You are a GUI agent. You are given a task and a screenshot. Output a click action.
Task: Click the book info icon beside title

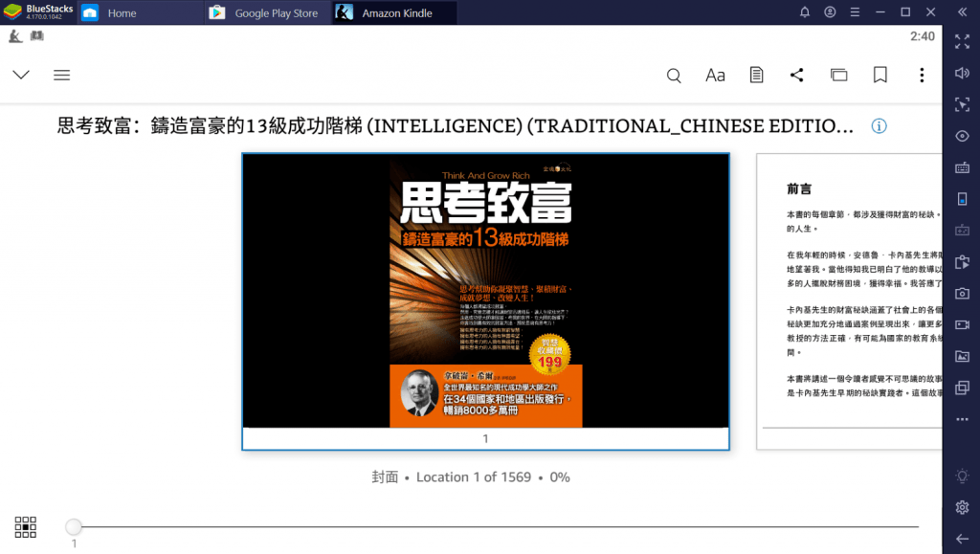tap(879, 126)
